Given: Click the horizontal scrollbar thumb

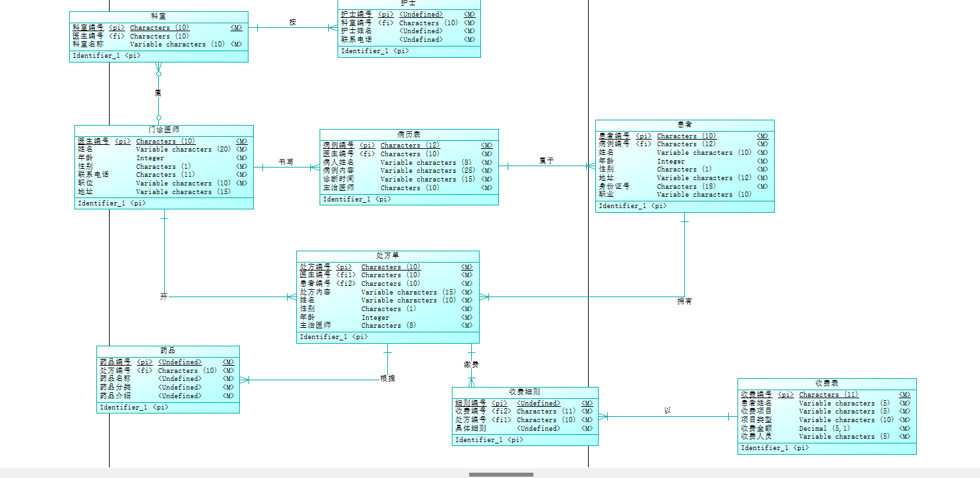Looking at the screenshot, I should 501,475.
